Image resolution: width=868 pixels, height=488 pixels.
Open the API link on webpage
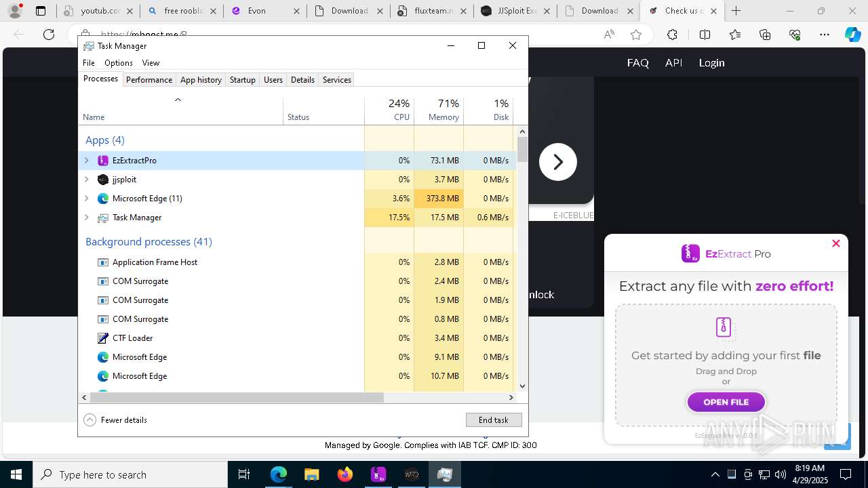(x=674, y=62)
